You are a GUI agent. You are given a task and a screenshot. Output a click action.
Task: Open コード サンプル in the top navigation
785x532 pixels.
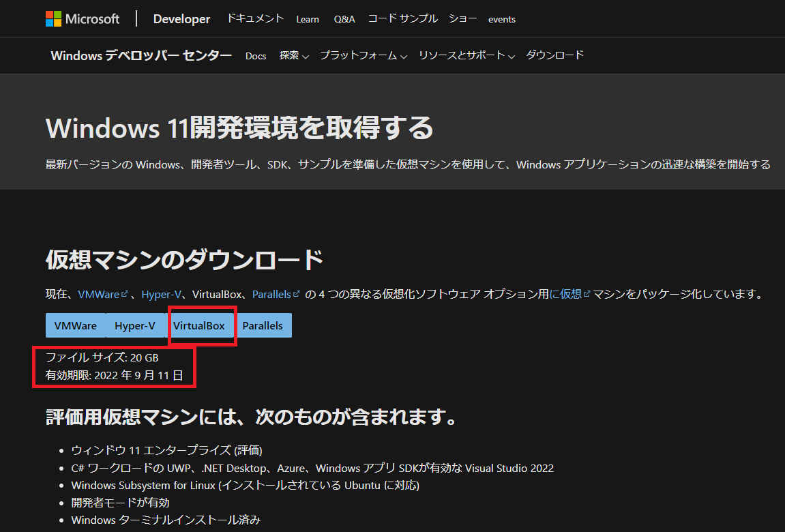tap(403, 18)
